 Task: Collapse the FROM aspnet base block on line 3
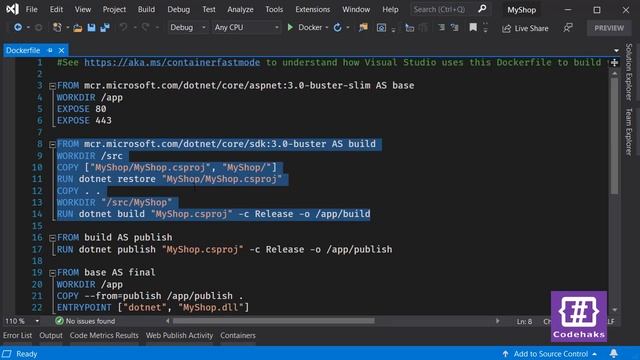pyautogui.click(x=52, y=86)
